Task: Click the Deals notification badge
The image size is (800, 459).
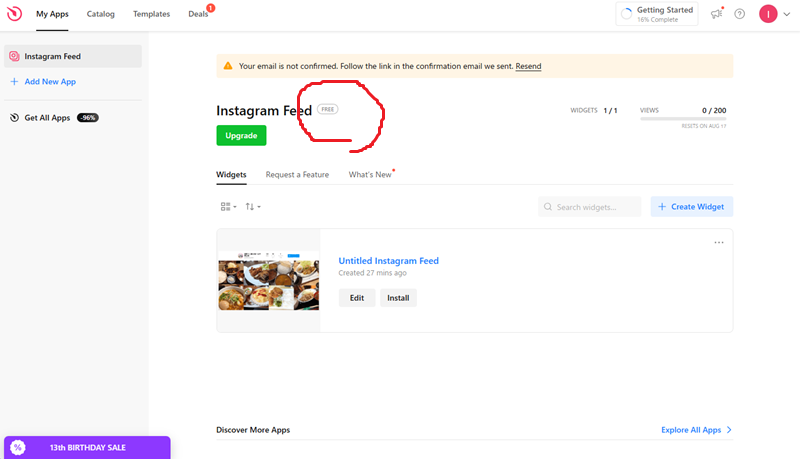Action: pyautogui.click(x=211, y=8)
